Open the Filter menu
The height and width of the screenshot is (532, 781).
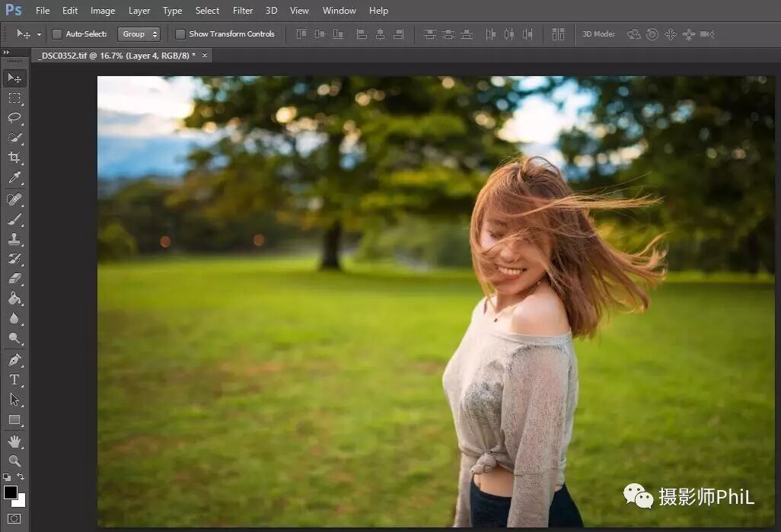pyautogui.click(x=243, y=11)
